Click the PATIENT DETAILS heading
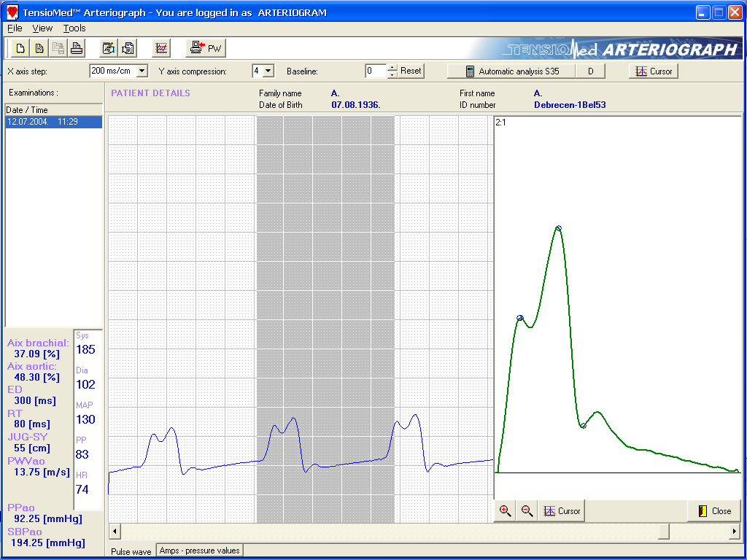This screenshot has height=560, width=747. [x=150, y=93]
